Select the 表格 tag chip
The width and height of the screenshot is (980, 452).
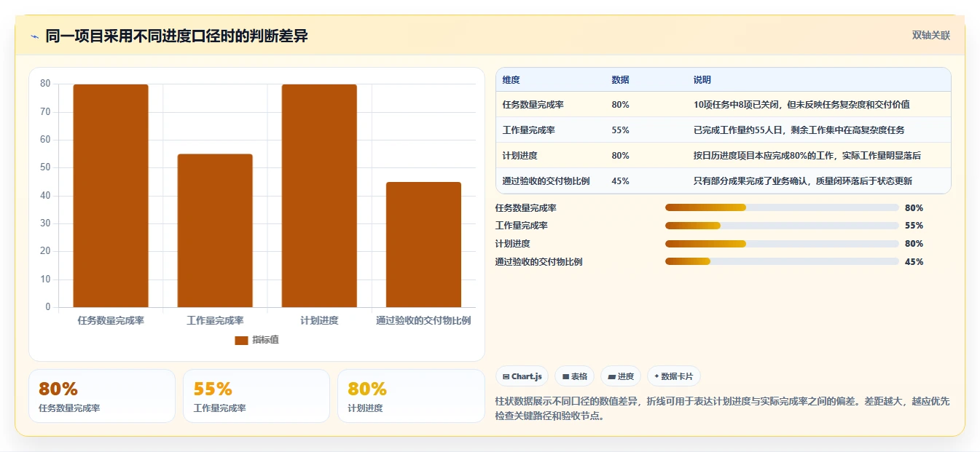tap(574, 376)
